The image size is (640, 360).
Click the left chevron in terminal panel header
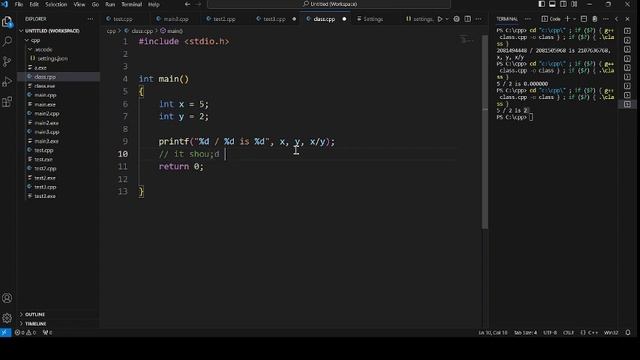tap(617, 19)
